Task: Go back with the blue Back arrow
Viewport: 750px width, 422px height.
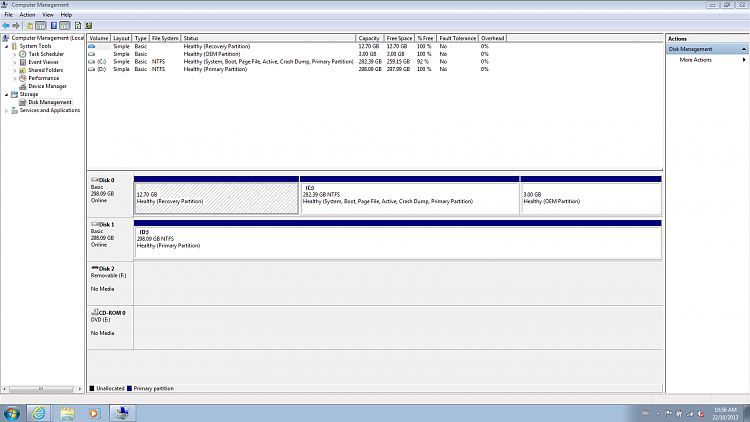Action: (6, 26)
